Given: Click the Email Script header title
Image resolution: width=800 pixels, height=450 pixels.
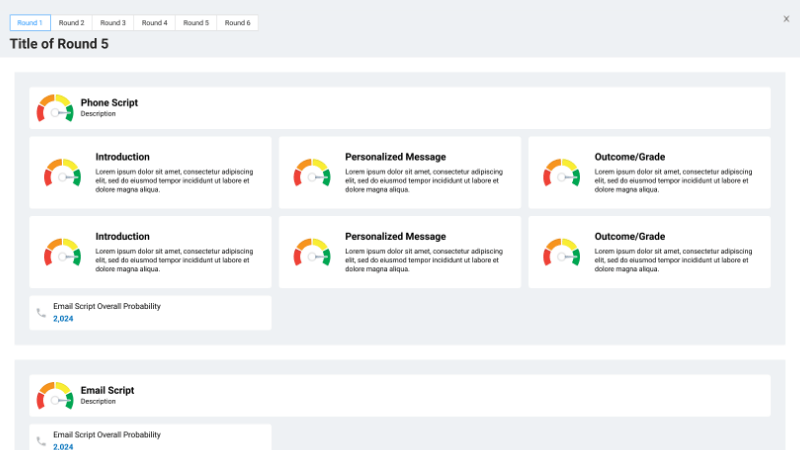Looking at the screenshot, I should (x=107, y=390).
